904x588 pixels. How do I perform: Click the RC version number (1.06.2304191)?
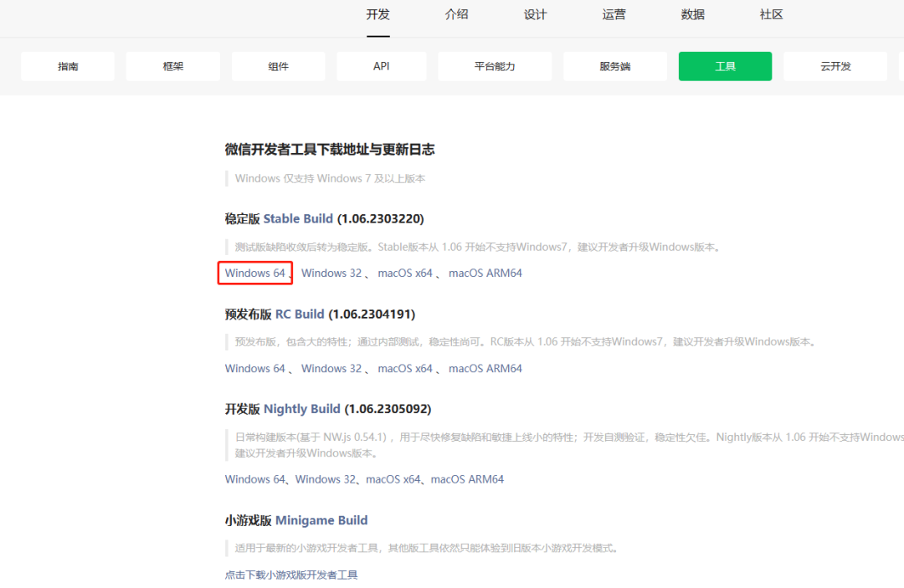(372, 314)
